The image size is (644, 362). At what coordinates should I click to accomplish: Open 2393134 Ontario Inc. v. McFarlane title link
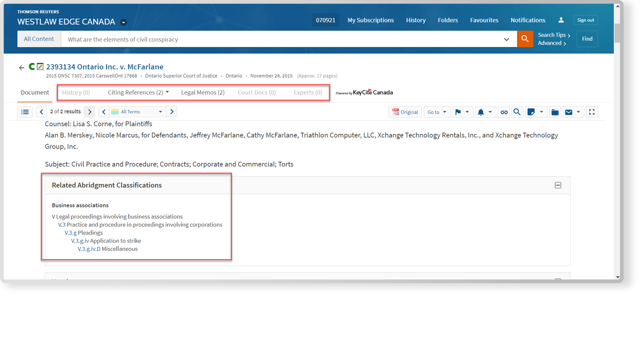pyautogui.click(x=105, y=67)
